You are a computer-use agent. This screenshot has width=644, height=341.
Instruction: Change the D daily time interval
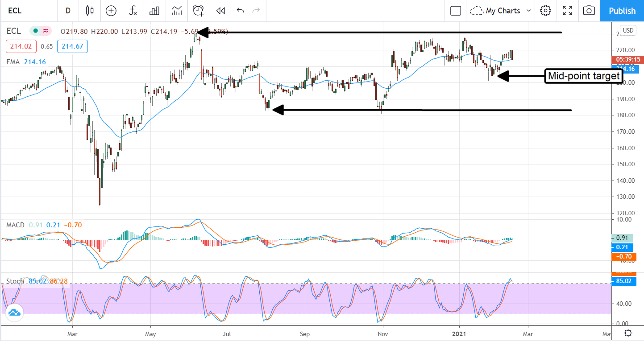pos(68,11)
